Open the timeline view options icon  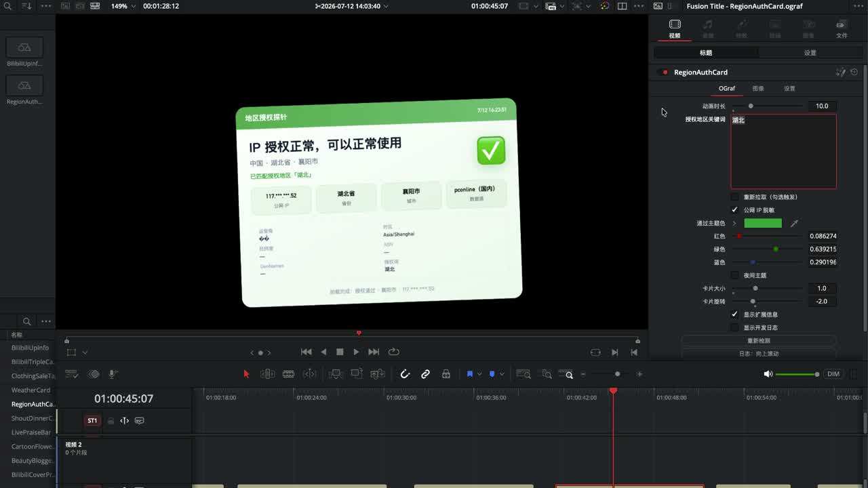(71, 373)
